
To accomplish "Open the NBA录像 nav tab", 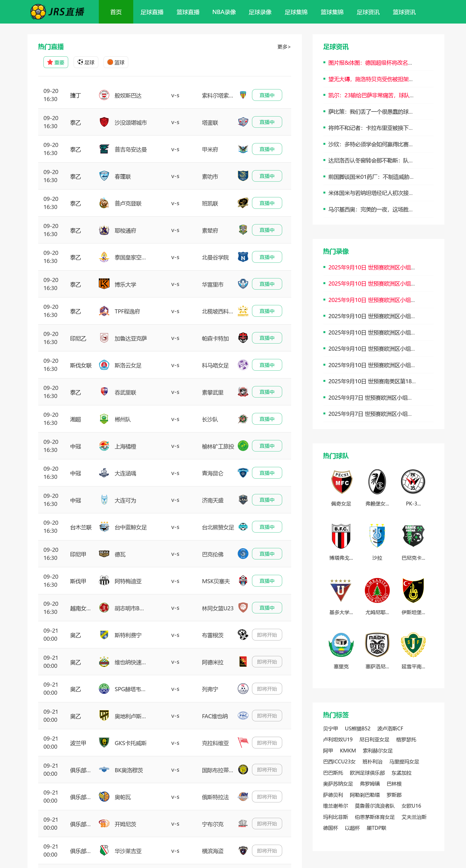I will (224, 12).
